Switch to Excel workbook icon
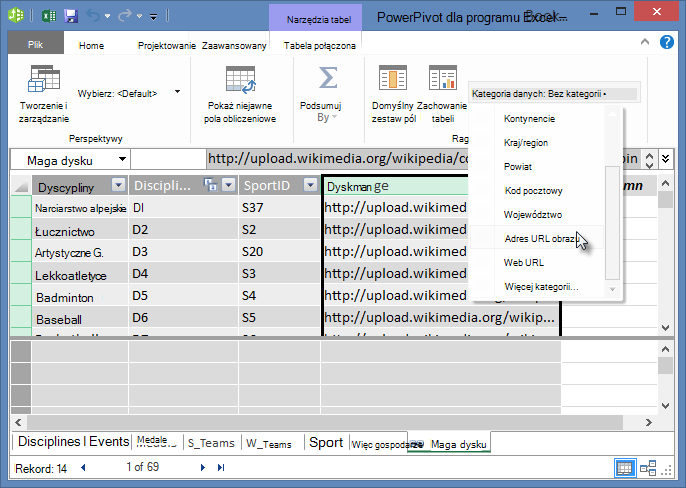The image size is (686, 488). (49, 16)
